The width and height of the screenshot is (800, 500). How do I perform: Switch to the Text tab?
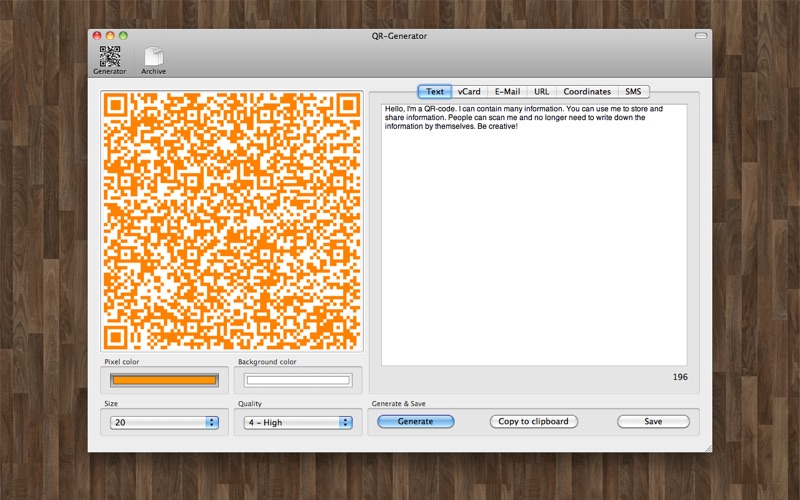click(435, 92)
